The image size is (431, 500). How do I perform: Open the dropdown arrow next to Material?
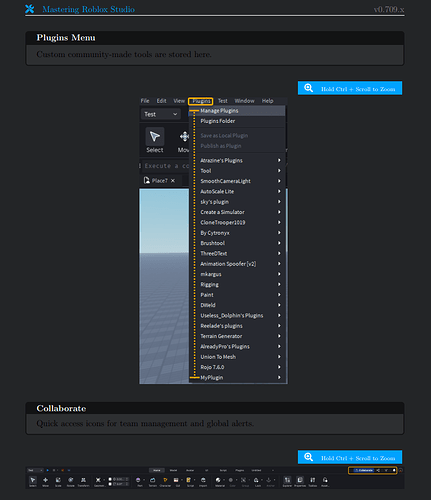pyautogui.click(x=224, y=480)
